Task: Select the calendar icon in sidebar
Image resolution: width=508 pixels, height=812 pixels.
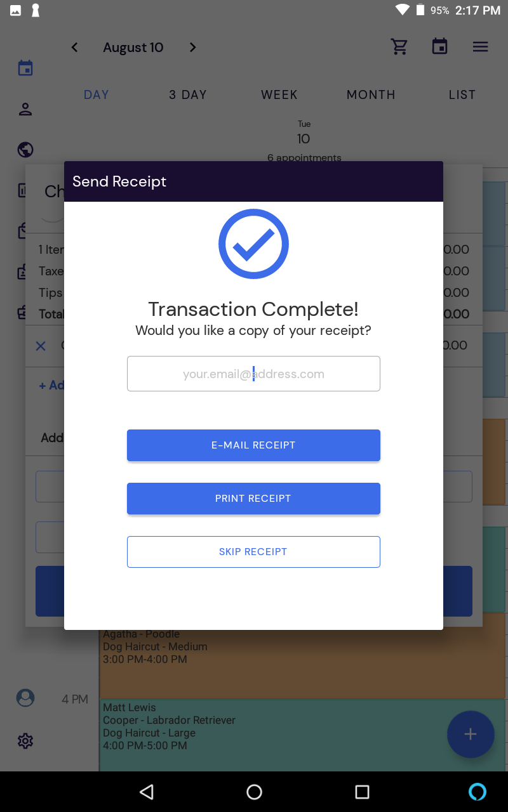Action: [25, 68]
